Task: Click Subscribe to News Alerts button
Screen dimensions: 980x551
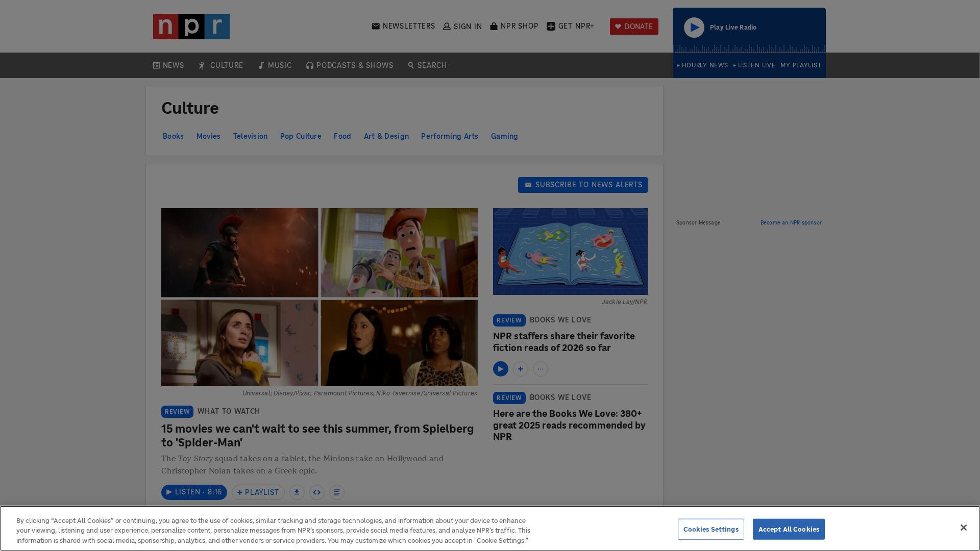Action: coord(583,185)
